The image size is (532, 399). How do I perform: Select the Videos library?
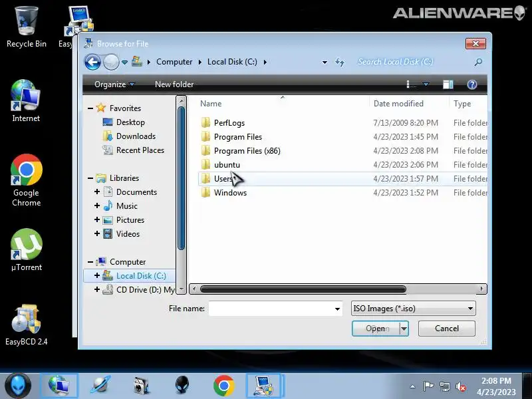128,234
